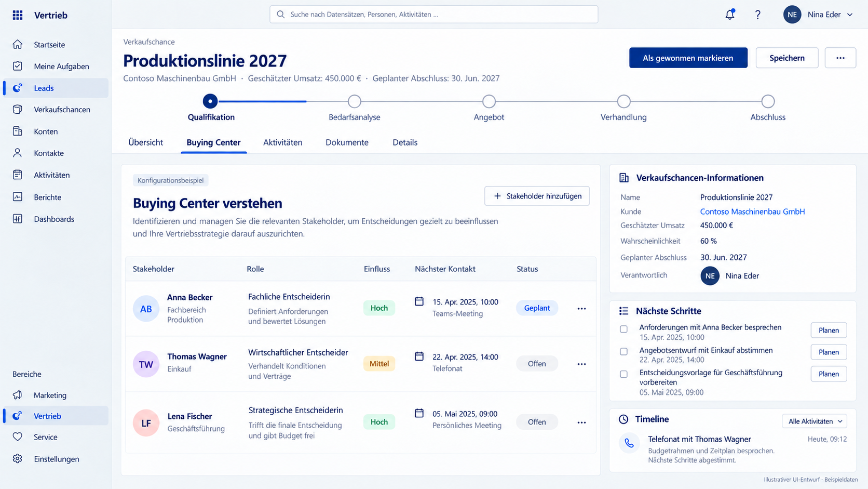Click the Mittel influence badge
868x489 pixels.
point(379,364)
